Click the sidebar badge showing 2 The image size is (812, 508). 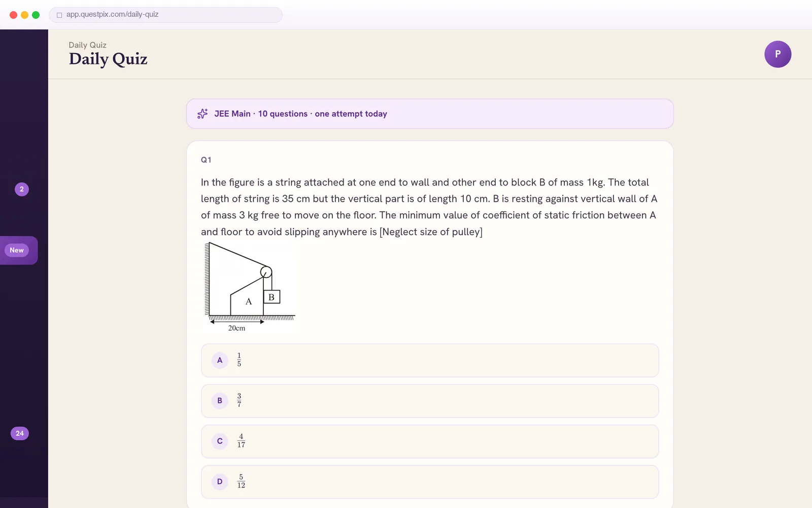click(x=21, y=189)
